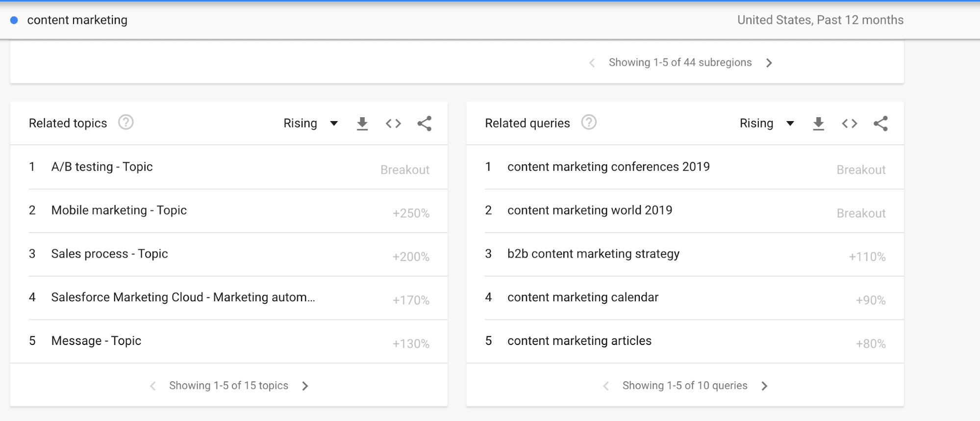The image size is (980, 421).
Task: Embed the Related queries widget
Action: click(850, 124)
